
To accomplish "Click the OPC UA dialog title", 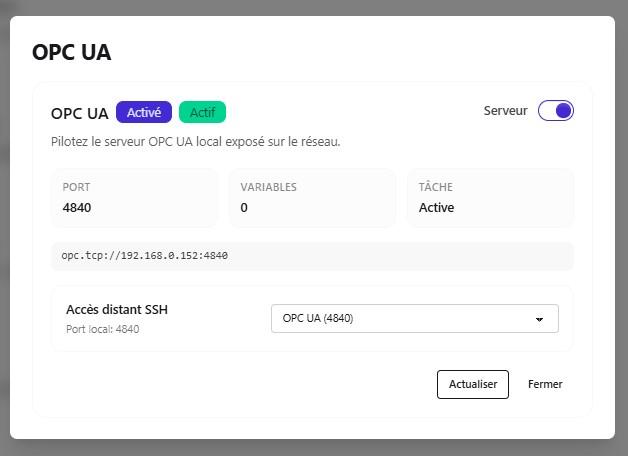I will [72, 52].
